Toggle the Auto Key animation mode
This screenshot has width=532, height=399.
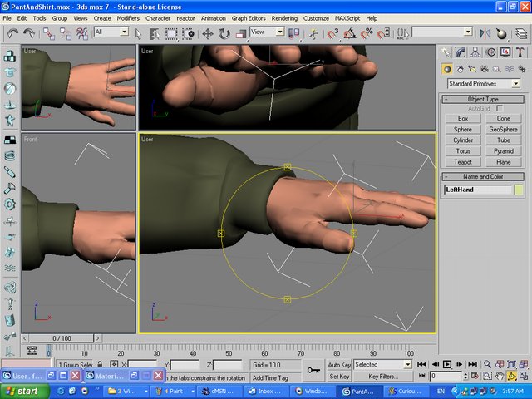click(x=338, y=365)
